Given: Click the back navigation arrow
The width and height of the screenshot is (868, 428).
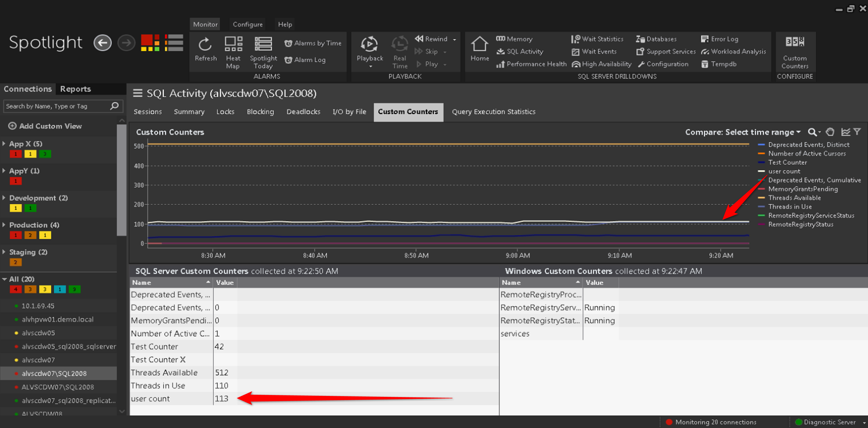Looking at the screenshot, I should [x=103, y=43].
